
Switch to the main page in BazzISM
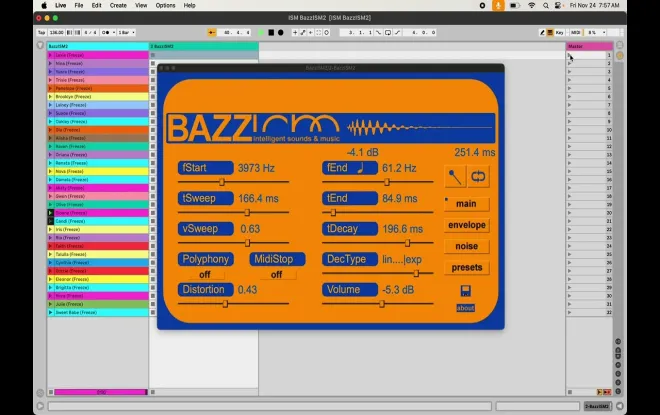466,204
